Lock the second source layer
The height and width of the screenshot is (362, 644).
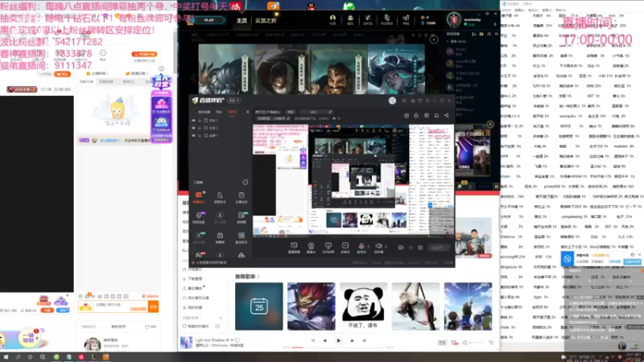pos(200,128)
